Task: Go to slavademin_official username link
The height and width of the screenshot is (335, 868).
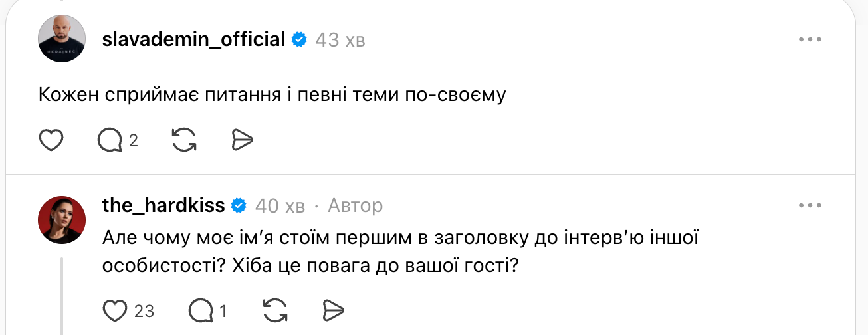Action: pyautogui.click(x=193, y=40)
